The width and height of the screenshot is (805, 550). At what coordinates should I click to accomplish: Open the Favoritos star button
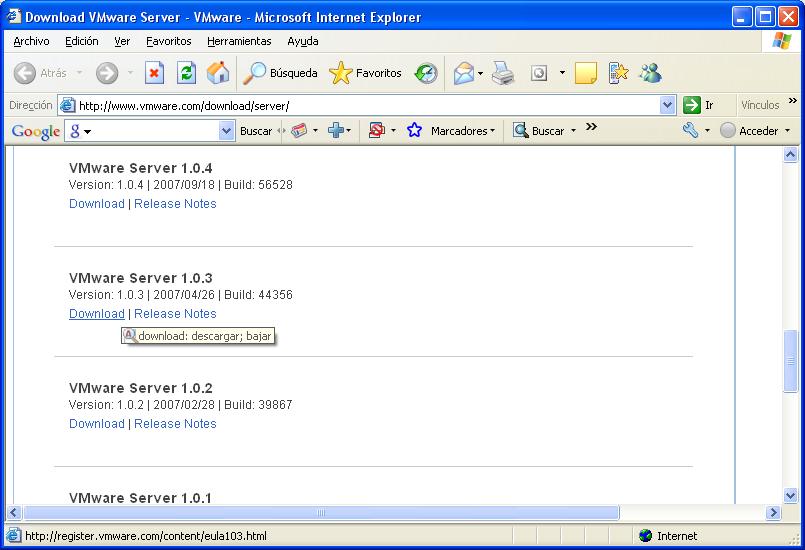click(366, 73)
